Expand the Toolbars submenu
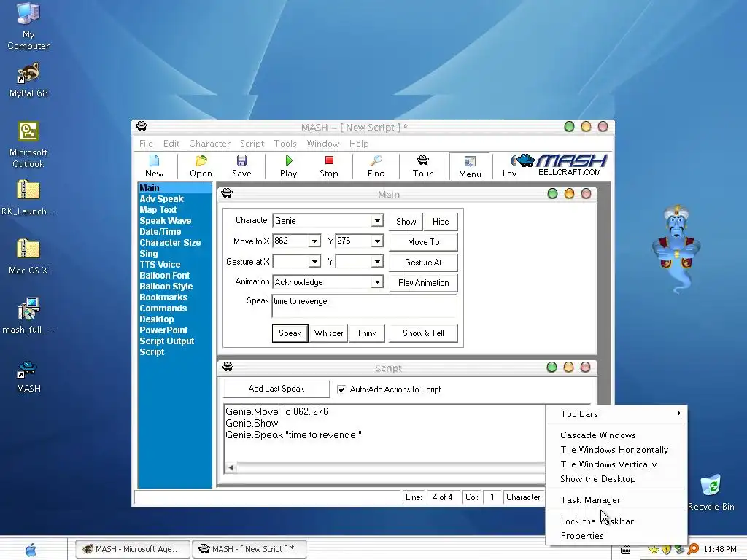747x560 pixels. coord(616,414)
